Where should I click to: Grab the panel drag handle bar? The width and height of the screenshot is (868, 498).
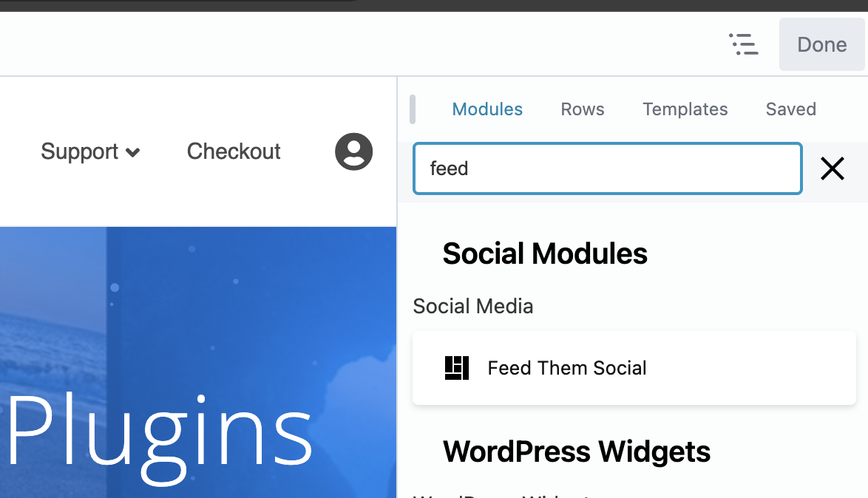(413, 109)
